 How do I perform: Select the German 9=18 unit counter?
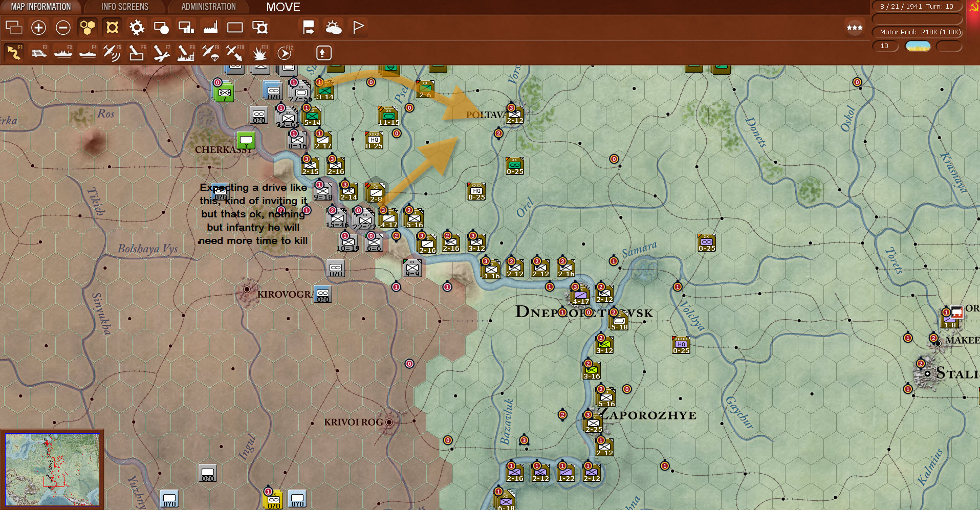point(323,191)
